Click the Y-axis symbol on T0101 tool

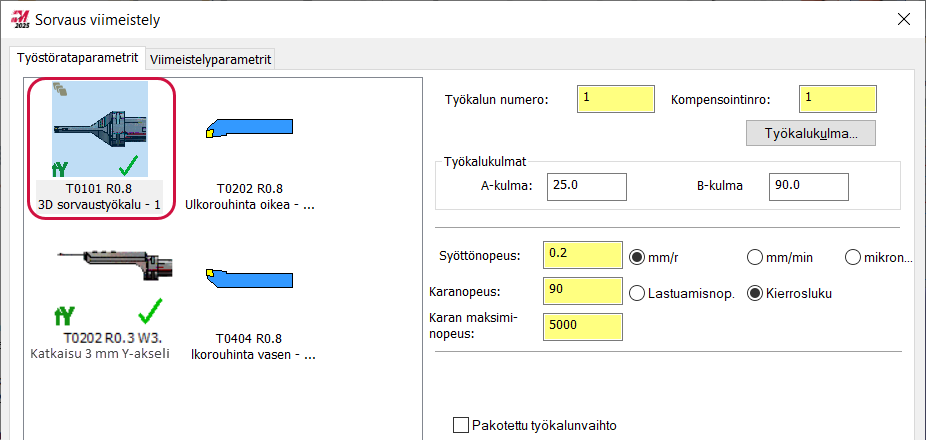tap(62, 170)
